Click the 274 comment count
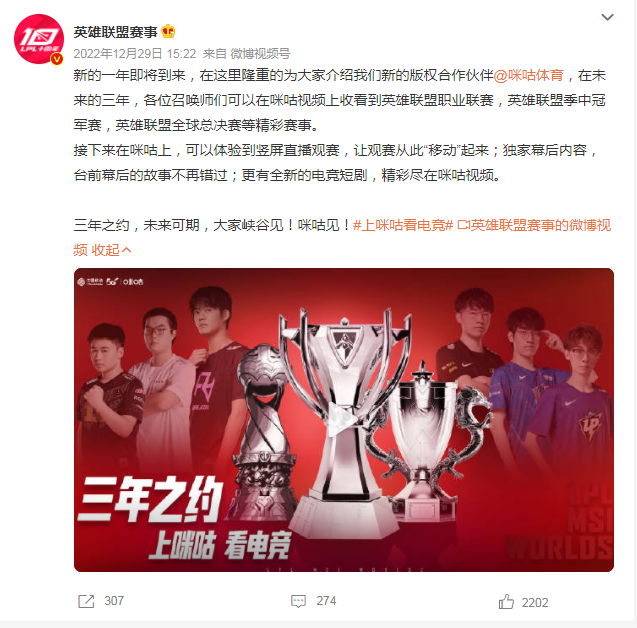 point(326,601)
